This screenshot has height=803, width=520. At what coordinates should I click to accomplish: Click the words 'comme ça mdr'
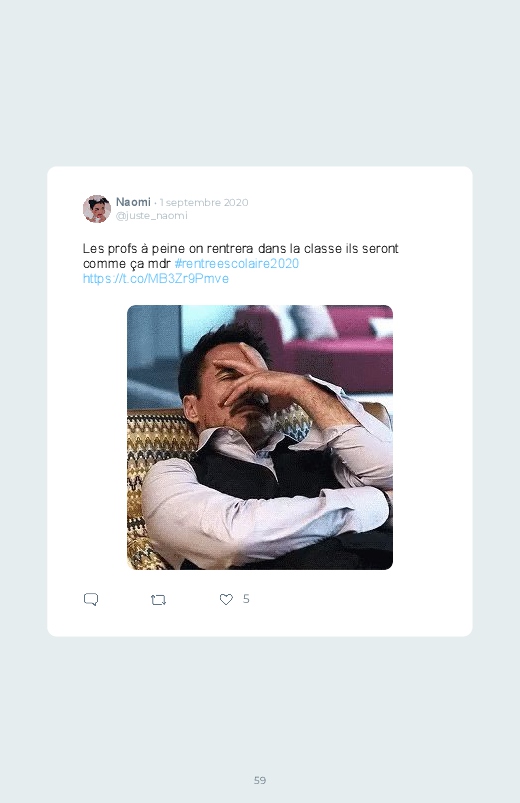pyautogui.click(x=127, y=264)
